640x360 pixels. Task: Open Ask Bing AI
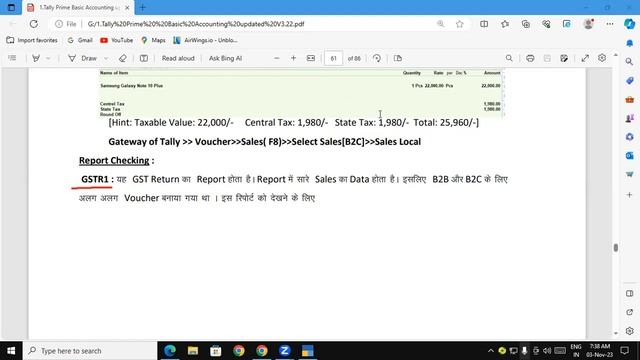pos(225,58)
